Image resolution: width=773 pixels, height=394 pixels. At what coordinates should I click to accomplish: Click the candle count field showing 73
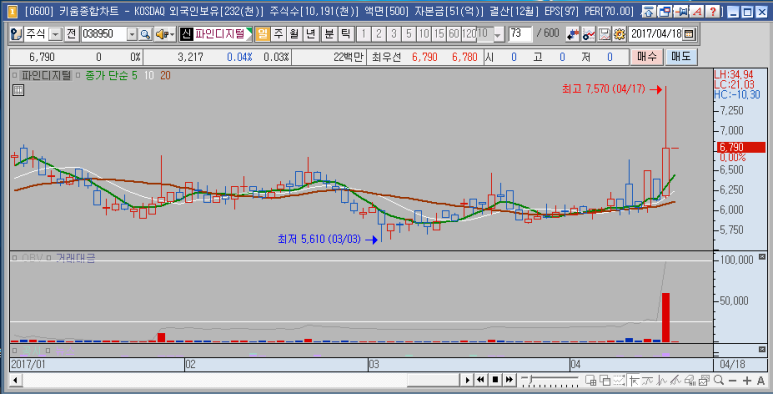[521, 34]
